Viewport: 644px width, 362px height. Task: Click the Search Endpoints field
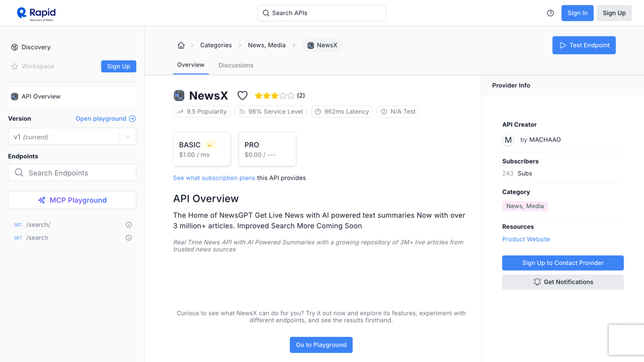pos(72,173)
